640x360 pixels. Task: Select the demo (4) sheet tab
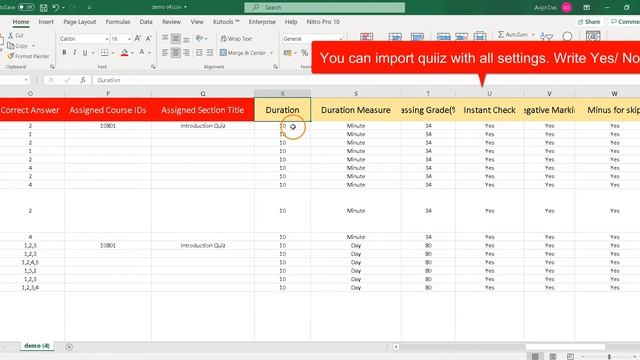[37, 346]
